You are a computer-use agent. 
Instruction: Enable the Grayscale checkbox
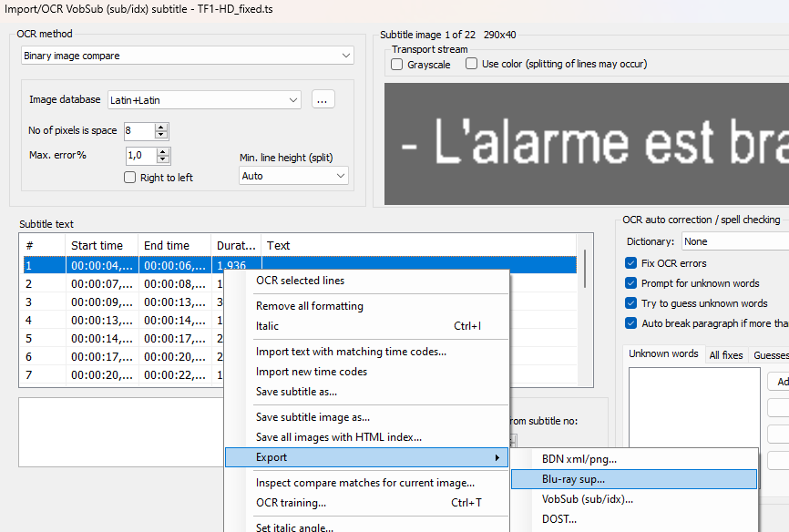pos(395,64)
